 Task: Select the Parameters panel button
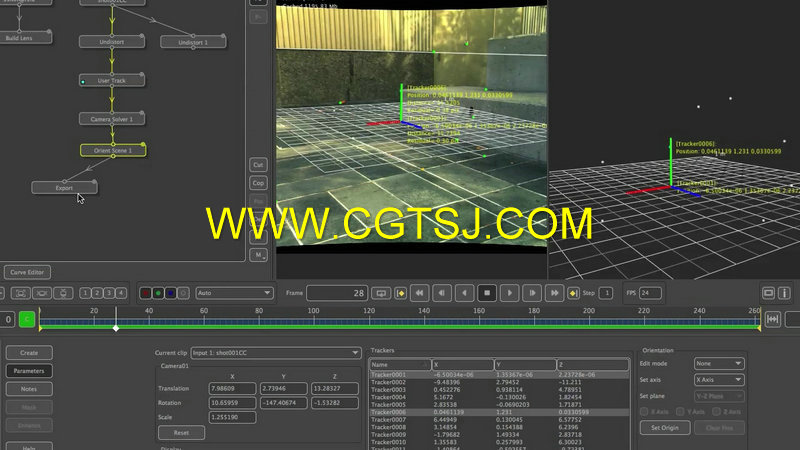click(x=29, y=371)
